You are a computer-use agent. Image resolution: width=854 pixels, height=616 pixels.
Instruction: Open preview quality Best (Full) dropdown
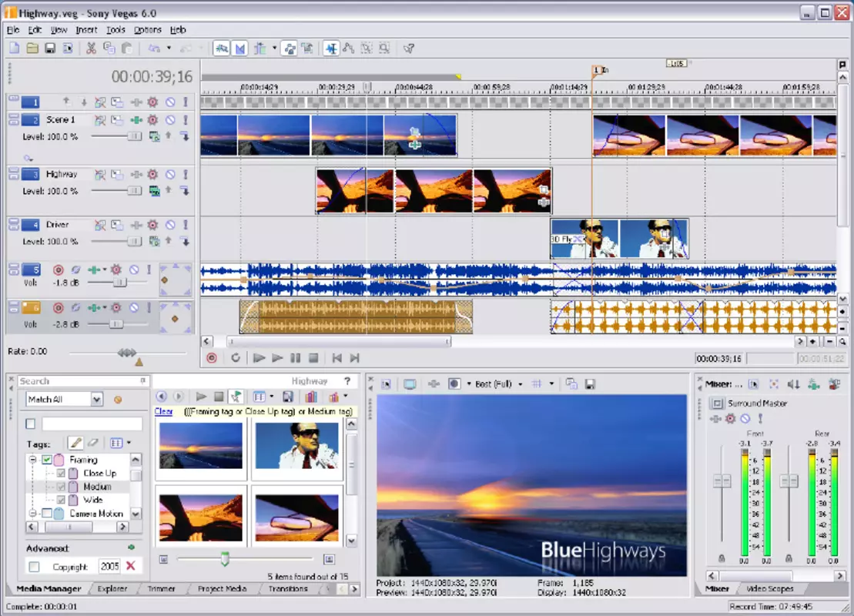click(520, 384)
